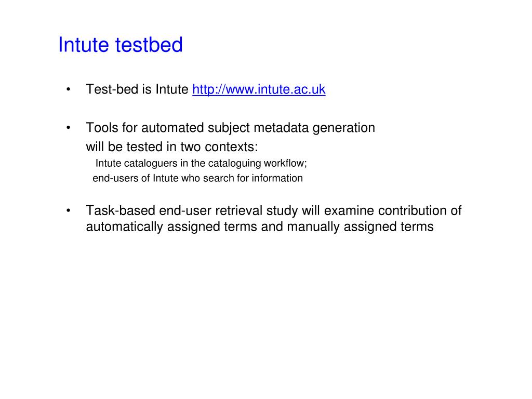The image size is (532, 399).
Task: Click the 'Intute testbed' slide title
Action: coord(121,45)
